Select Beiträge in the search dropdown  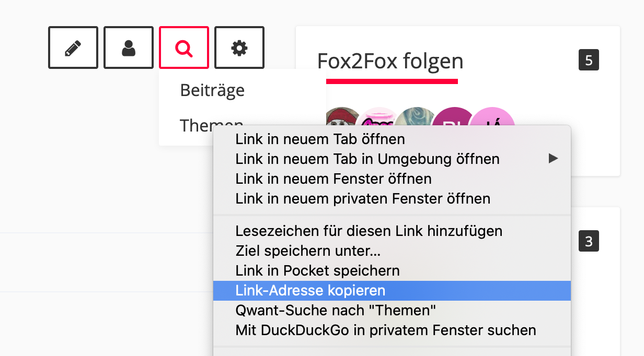click(212, 90)
